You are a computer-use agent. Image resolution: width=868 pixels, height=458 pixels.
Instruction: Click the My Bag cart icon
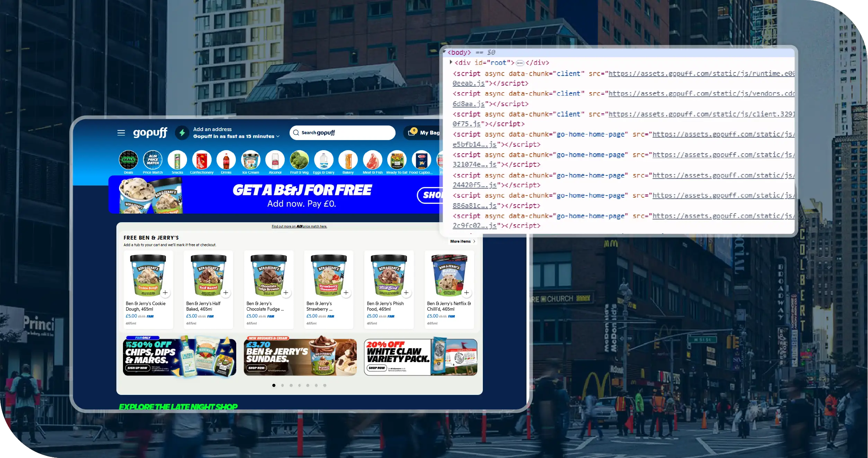411,132
